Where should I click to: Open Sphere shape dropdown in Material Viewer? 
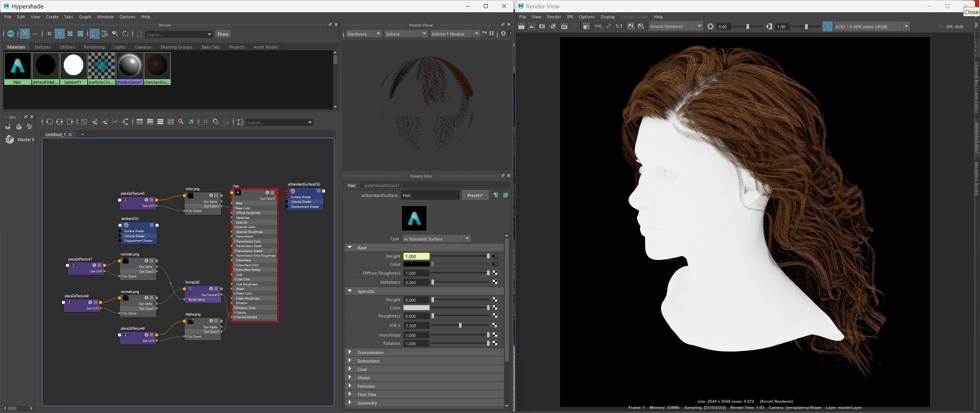tap(406, 34)
